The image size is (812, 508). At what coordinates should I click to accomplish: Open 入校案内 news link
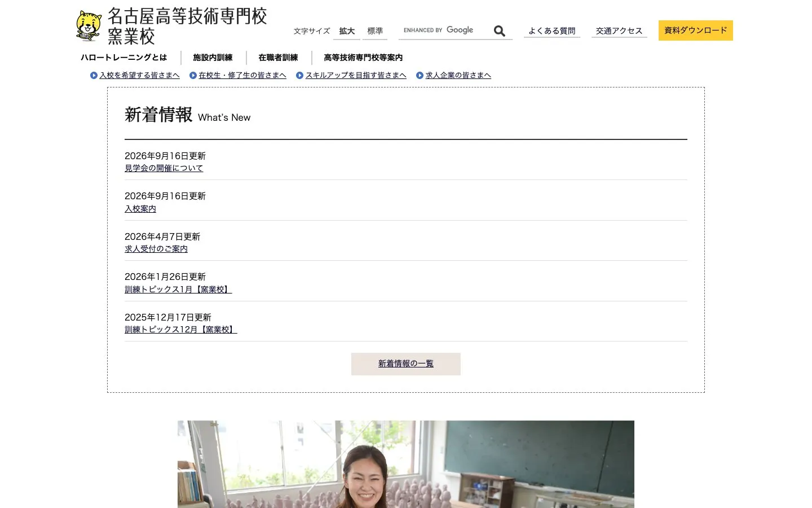[140, 209]
